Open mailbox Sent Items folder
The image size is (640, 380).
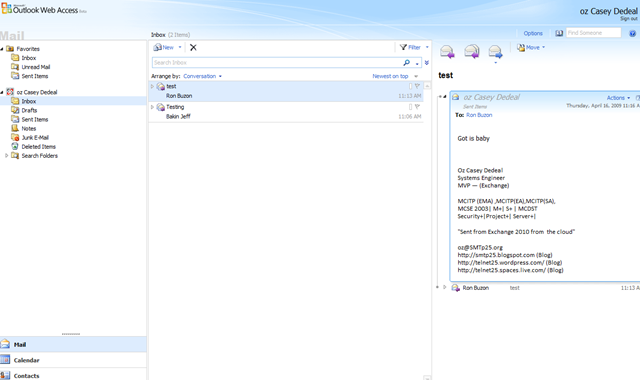pyautogui.click(x=35, y=120)
